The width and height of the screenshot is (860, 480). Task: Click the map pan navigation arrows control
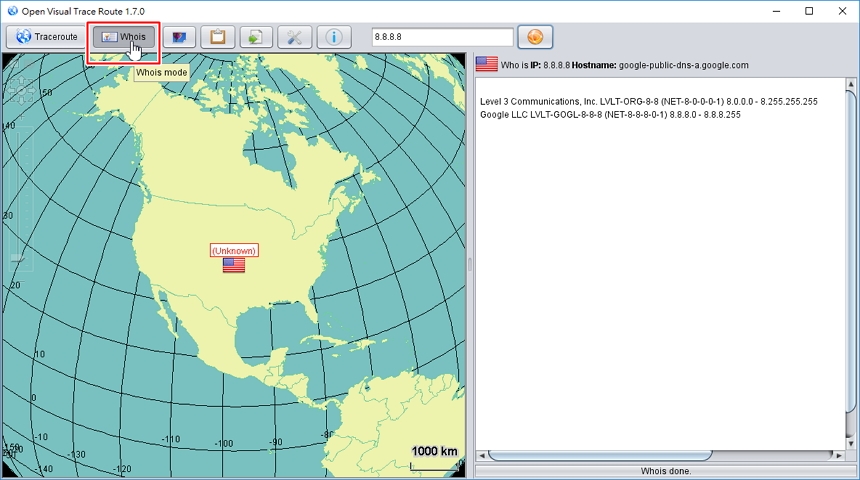(x=21, y=91)
